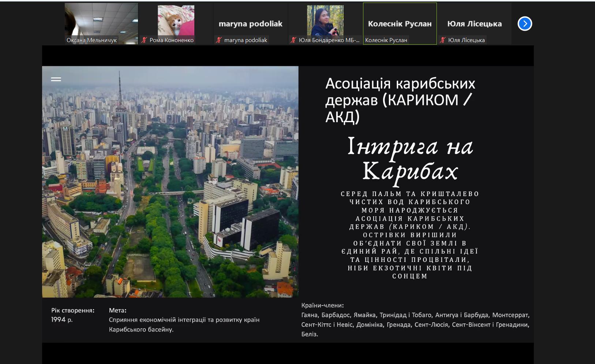
Task: Click muted mic icon for Рома Кононенко
Action: click(145, 40)
